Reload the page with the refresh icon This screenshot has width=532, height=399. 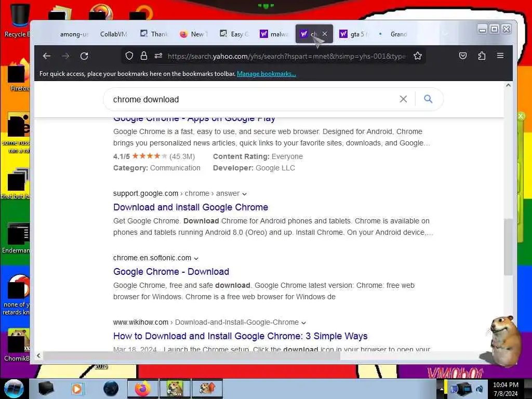coord(84,56)
